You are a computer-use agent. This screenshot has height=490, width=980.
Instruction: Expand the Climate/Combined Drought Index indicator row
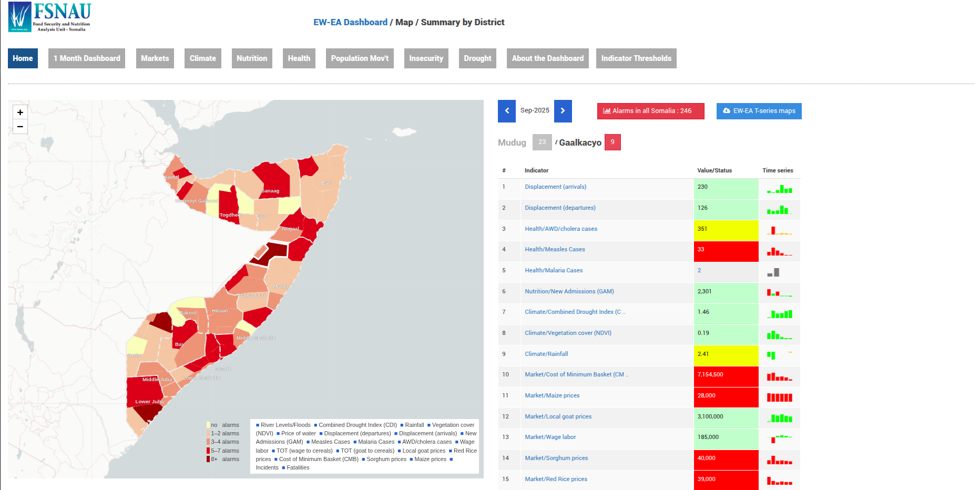tap(575, 311)
